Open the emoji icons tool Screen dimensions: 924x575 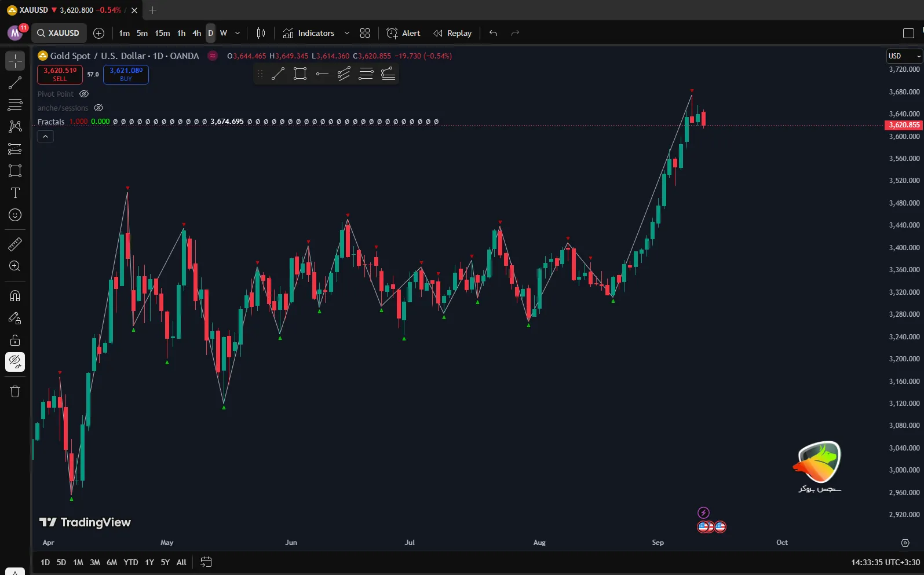point(15,215)
